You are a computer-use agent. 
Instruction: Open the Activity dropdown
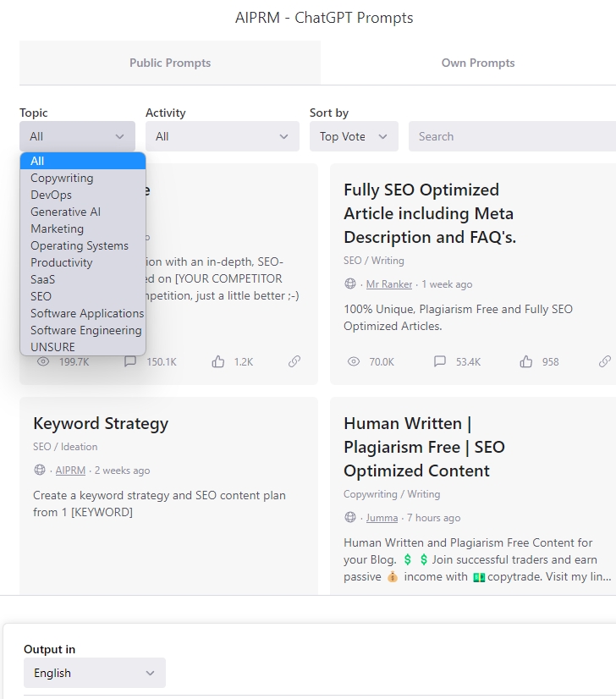223,136
